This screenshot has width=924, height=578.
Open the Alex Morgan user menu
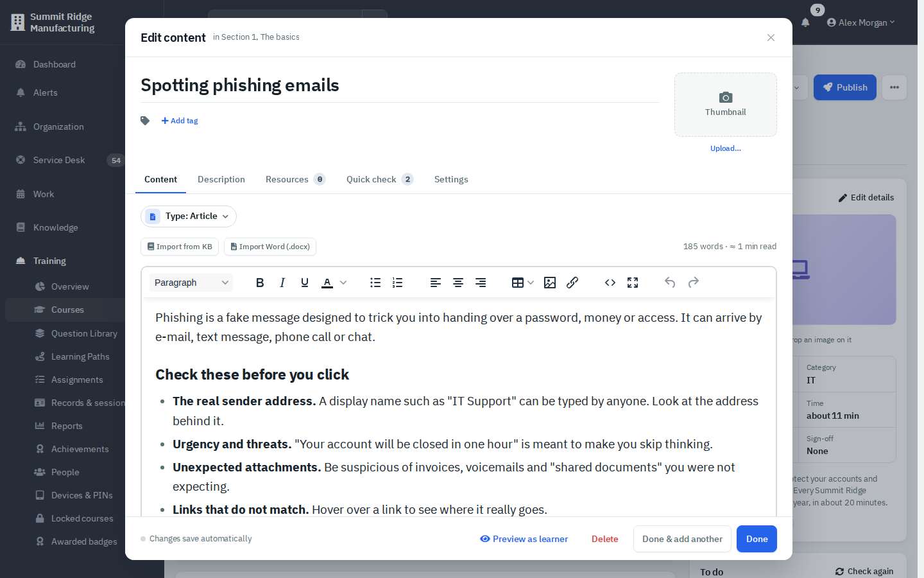point(860,22)
